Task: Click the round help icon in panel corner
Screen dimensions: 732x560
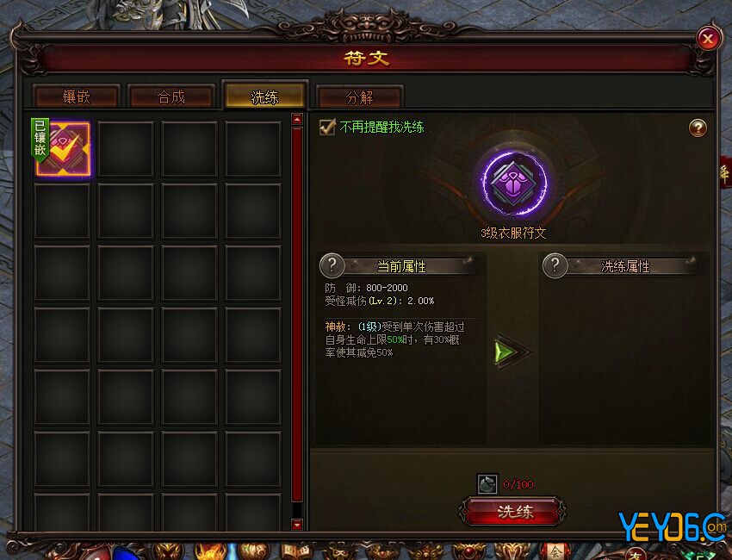Action: pos(698,128)
